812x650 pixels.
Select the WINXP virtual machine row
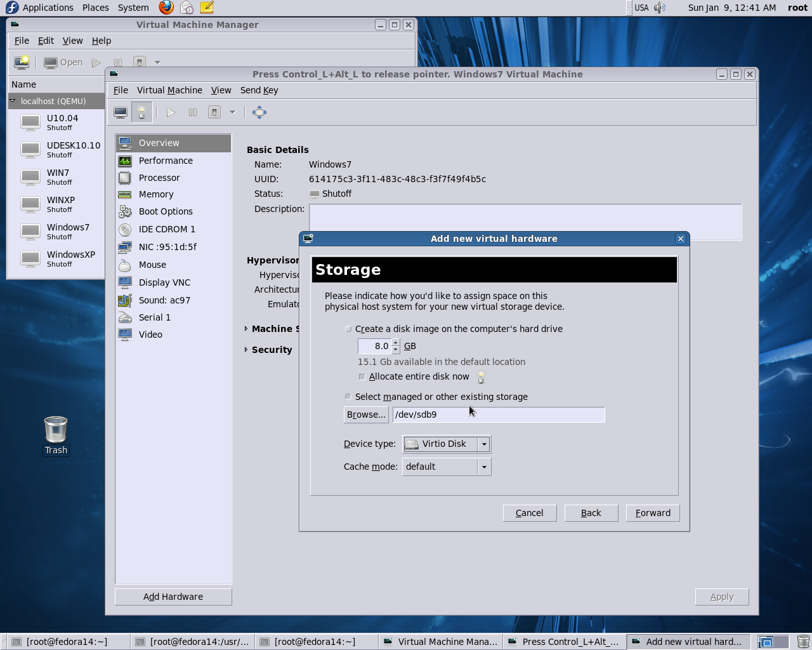(57, 204)
